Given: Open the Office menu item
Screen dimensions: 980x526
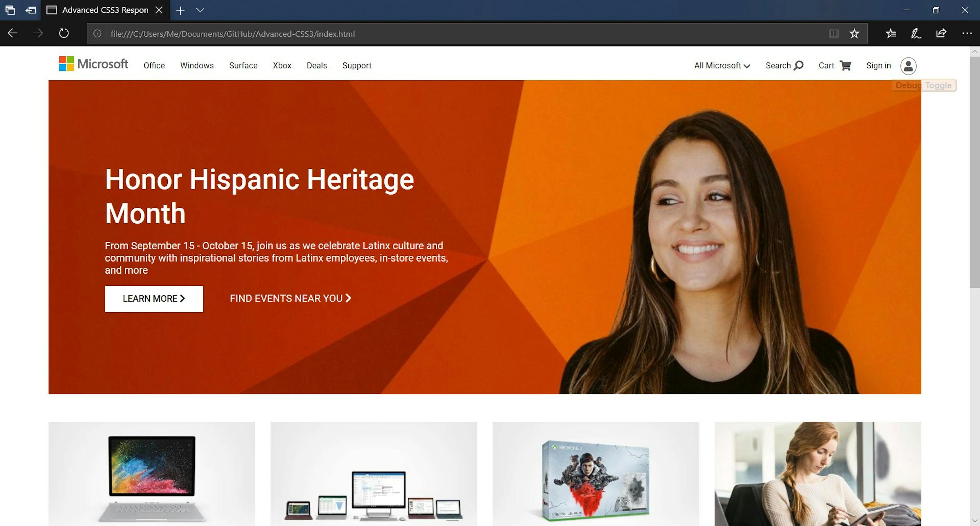Looking at the screenshot, I should click(154, 65).
